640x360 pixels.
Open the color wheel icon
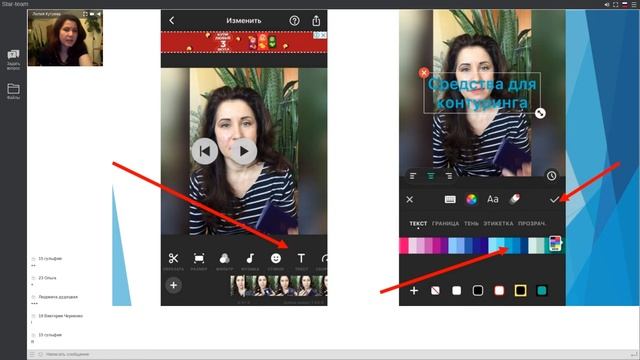pos(471,199)
